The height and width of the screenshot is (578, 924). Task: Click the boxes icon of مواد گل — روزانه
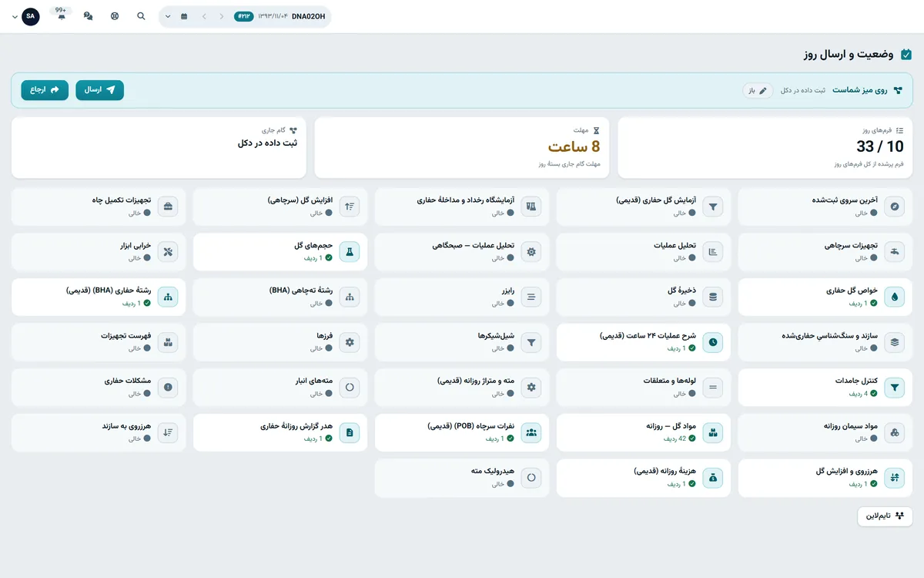[x=713, y=432]
